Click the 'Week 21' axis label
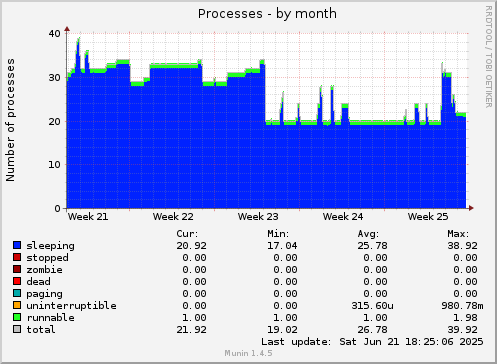This screenshot has width=497, height=364. [x=88, y=217]
